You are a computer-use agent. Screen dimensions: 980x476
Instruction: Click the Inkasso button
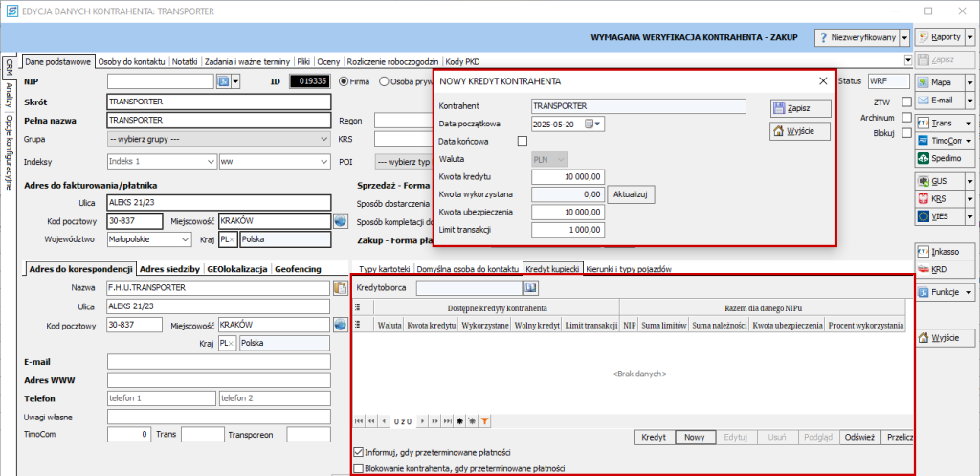[939, 252]
